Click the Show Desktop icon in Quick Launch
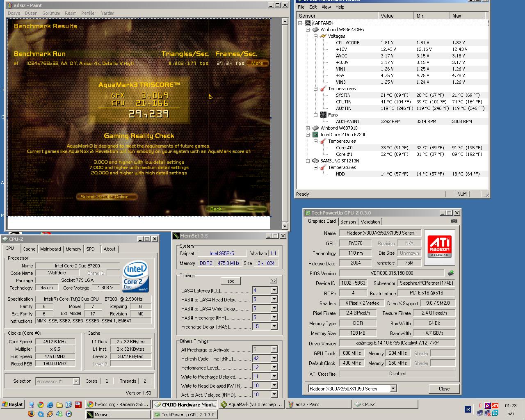This screenshot has width=525, height=420. tap(31, 404)
